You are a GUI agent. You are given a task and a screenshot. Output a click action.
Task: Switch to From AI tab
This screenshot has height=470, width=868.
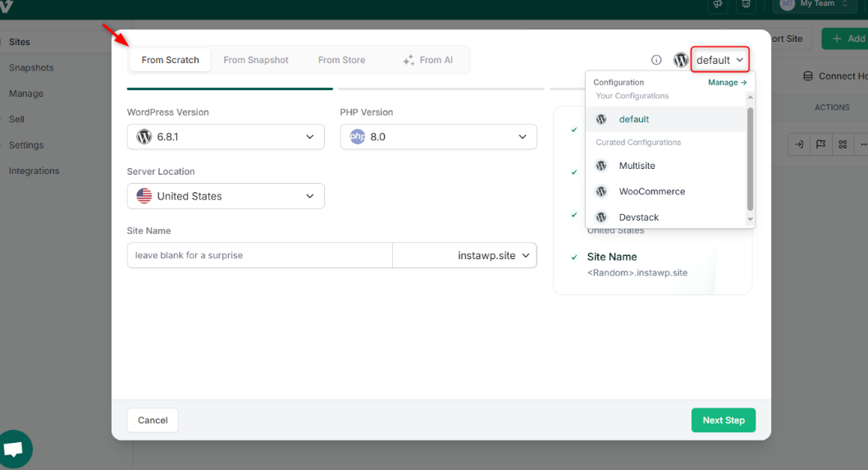click(x=428, y=60)
